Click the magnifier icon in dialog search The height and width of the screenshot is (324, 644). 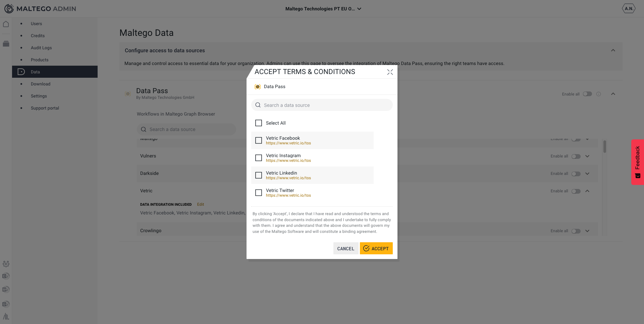[x=258, y=105]
